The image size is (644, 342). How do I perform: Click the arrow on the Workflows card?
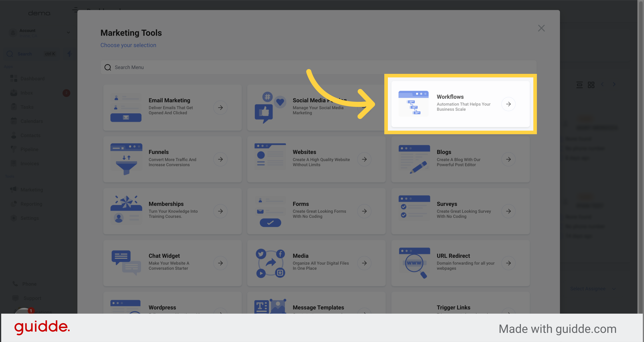(509, 104)
